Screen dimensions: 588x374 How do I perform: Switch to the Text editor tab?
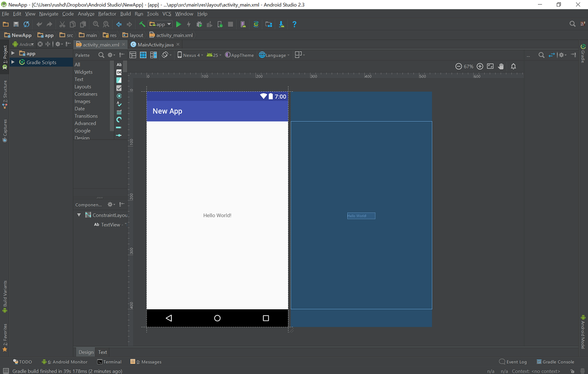pyautogui.click(x=102, y=352)
